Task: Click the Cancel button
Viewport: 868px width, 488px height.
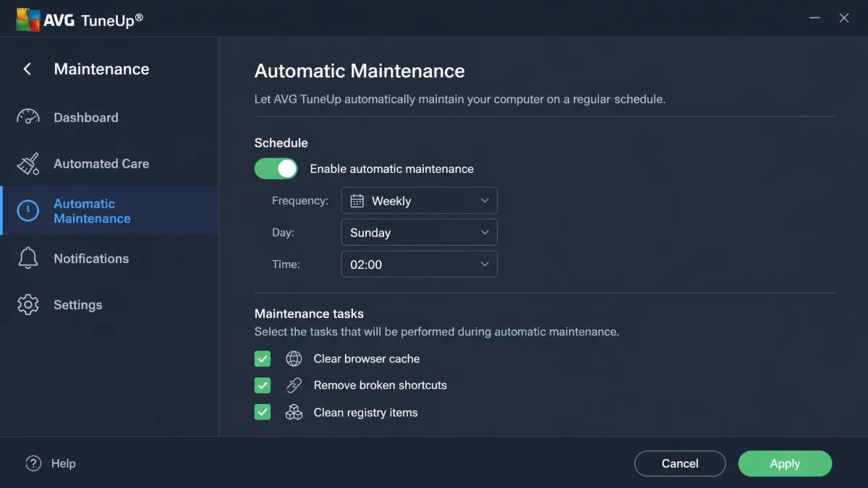Action: click(x=680, y=463)
